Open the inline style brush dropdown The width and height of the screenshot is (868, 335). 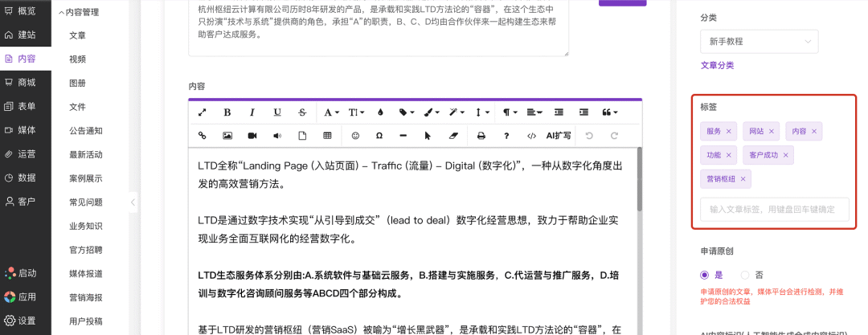[x=432, y=112]
